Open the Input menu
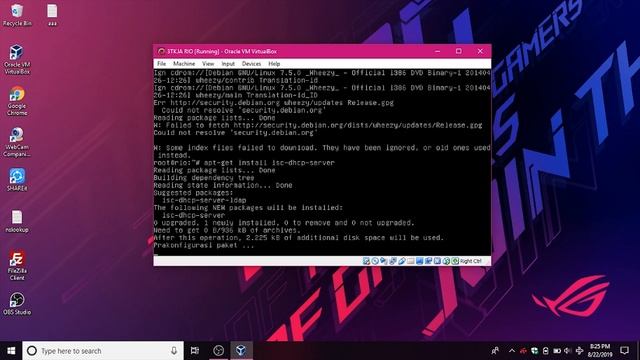This screenshot has width=640, height=360. (x=228, y=64)
